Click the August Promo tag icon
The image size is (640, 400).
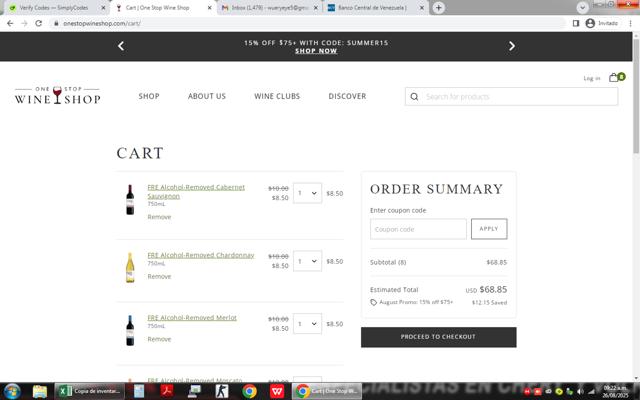click(373, 302)
